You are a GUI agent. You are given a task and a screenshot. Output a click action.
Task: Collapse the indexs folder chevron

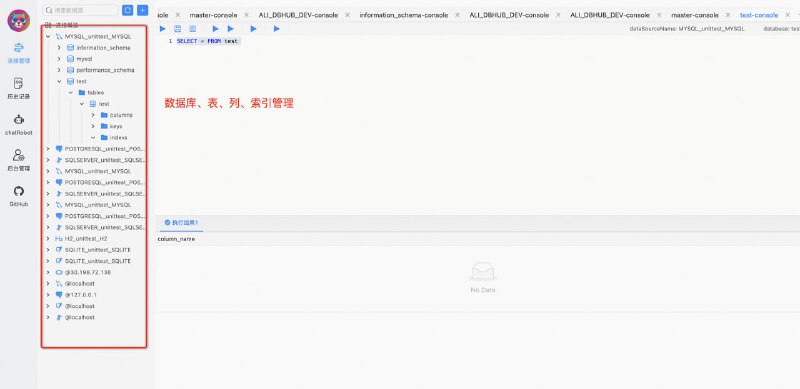click(x=93, y=137)
